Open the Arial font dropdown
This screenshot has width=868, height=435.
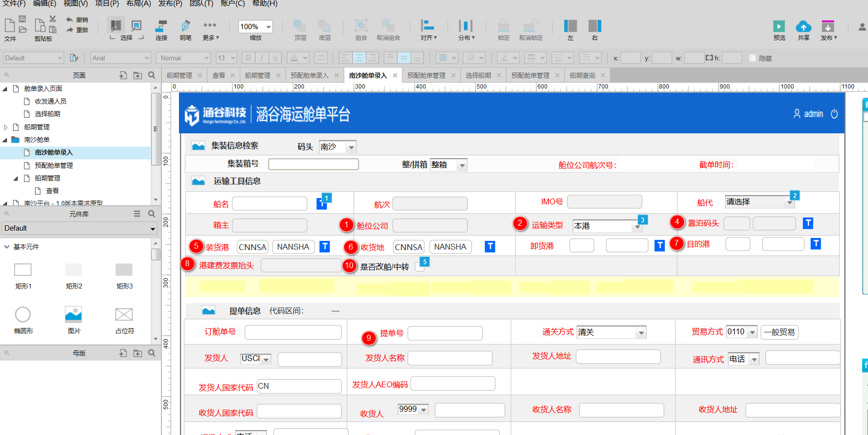pyautogui.click(x=121, y=58)
